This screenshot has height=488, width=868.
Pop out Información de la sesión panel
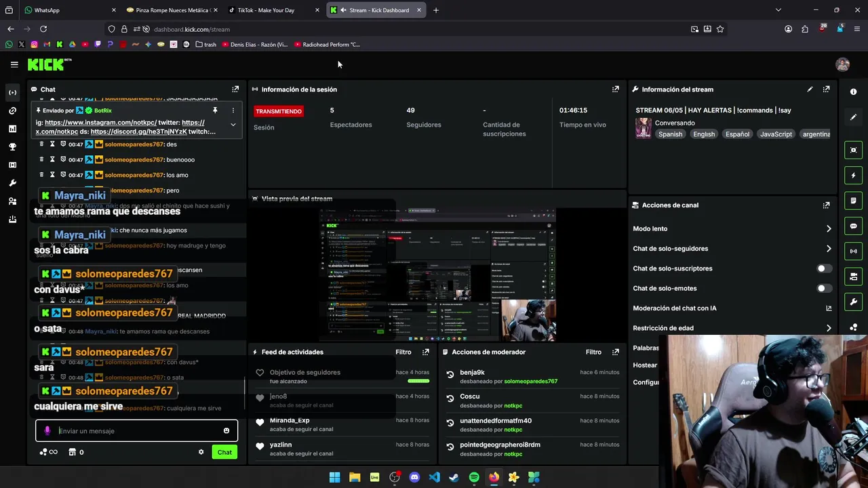pyautogui.click(x=616, y=89)
